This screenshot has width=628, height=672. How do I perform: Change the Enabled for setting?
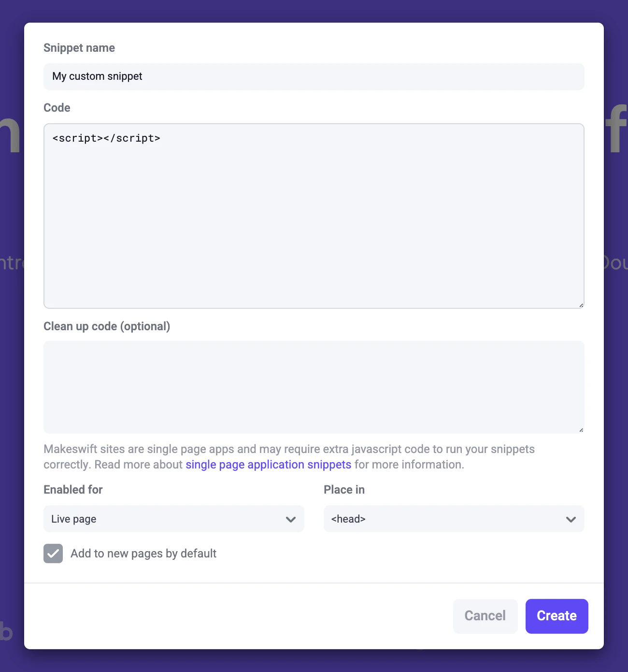point(173,519)
